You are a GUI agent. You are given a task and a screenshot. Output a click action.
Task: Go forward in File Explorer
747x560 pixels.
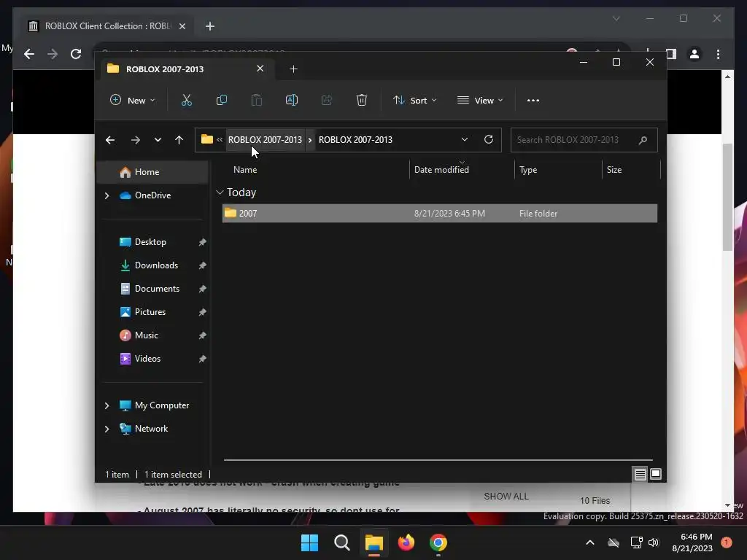[x=135, y=140]
